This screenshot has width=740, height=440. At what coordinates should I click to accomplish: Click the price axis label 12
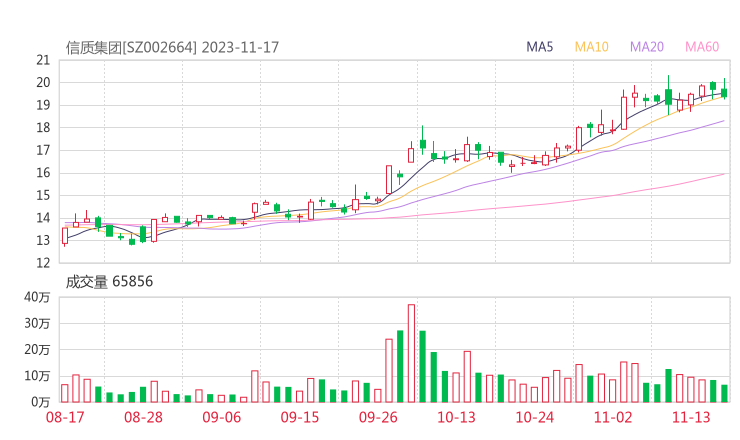[43, 262]
